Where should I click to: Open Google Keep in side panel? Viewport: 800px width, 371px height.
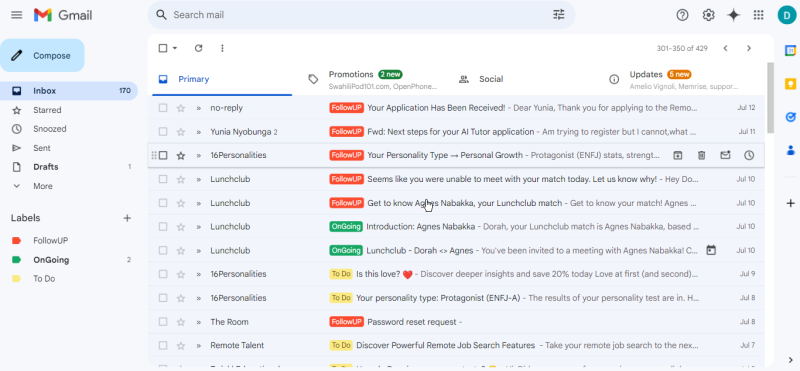(790, 84)
